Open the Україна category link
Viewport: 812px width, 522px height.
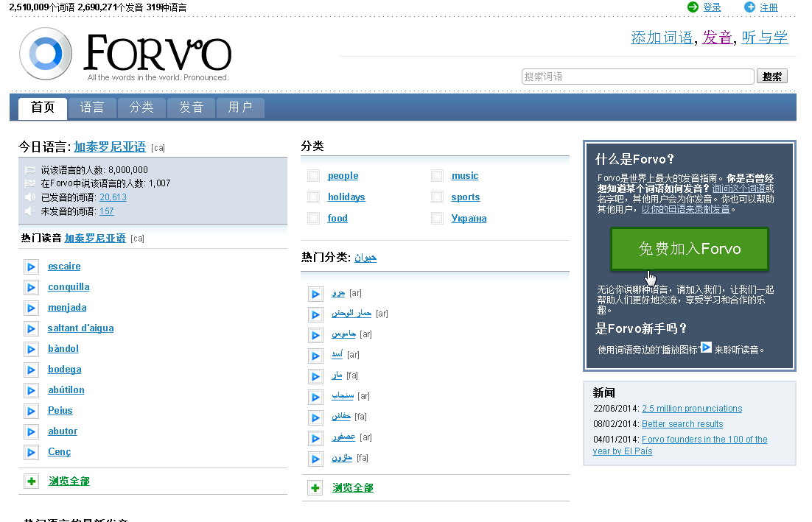[469, 219]
